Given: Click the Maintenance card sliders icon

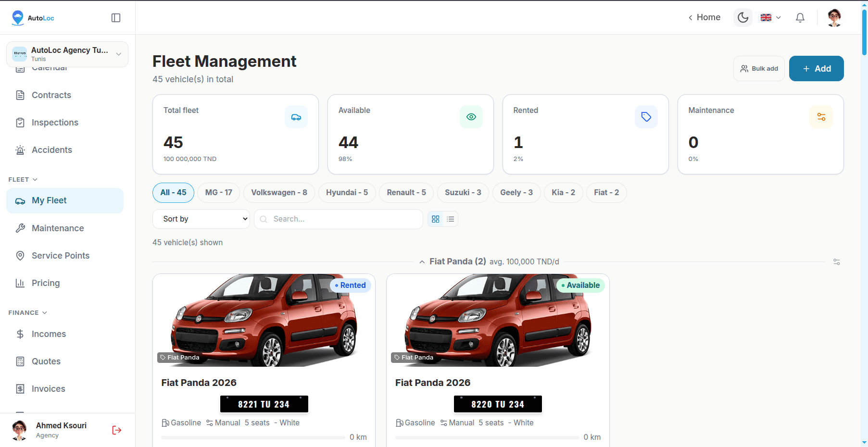Looking at the screenshot, I should tap(821, 117).
